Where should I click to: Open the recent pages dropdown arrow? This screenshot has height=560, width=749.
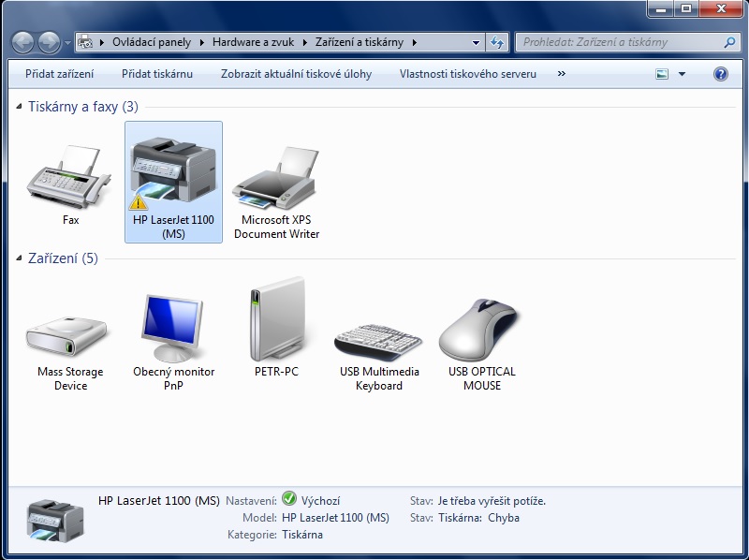[x=67, y=43]
